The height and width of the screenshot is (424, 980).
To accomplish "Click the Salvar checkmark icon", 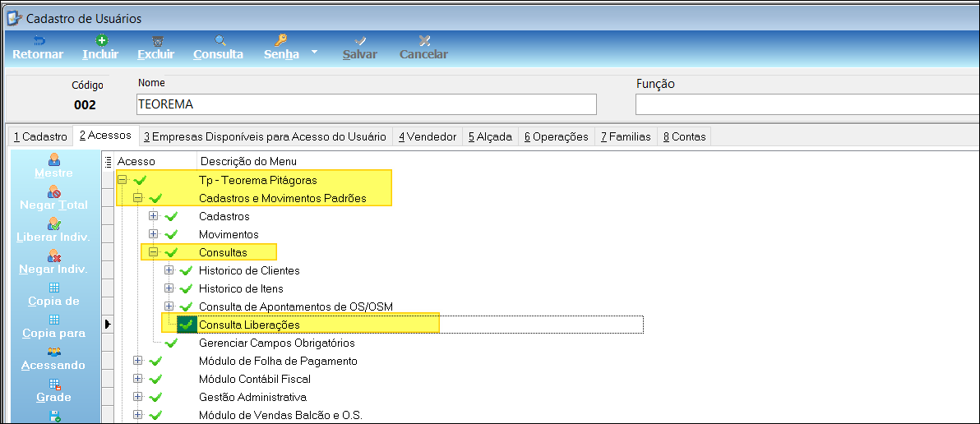I will click(359, 40).
